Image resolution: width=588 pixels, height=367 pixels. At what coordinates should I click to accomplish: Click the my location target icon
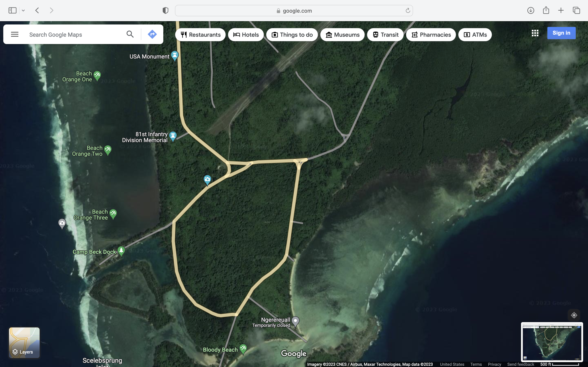pyautogui.click(x=574, y=315)
